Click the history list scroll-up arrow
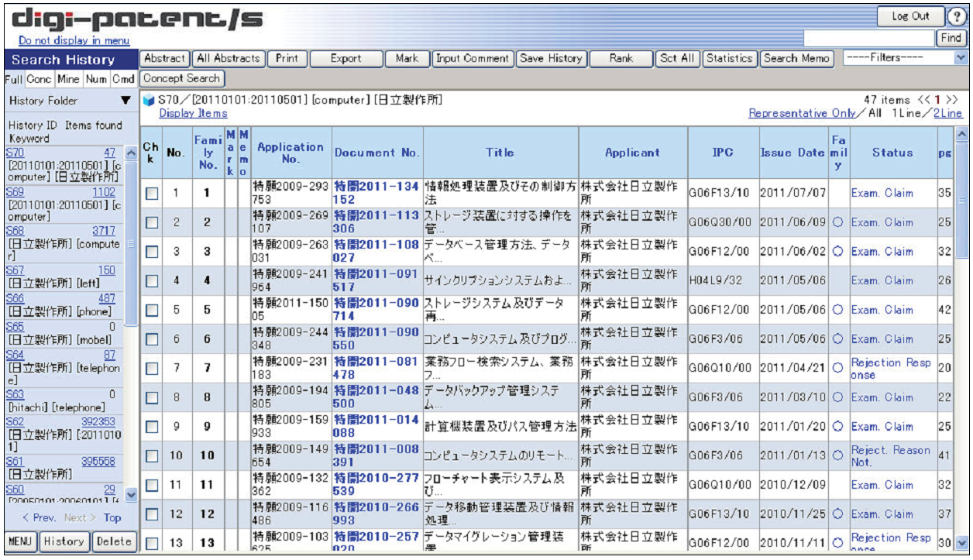 pos(130,153)
